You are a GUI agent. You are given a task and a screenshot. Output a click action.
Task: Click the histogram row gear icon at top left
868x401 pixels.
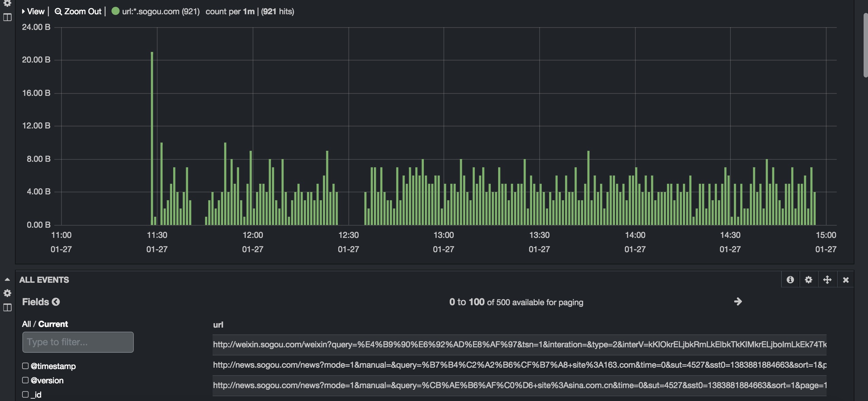pyautogui.click(x=7, y=3)
